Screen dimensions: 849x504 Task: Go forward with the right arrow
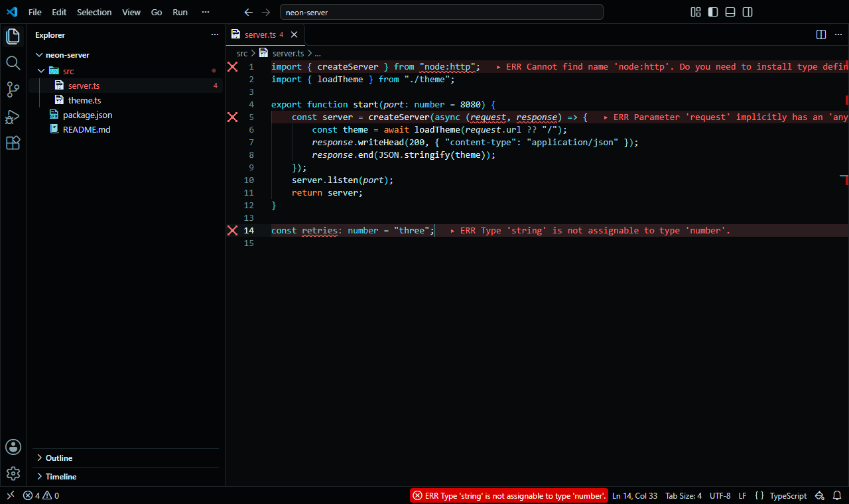point(266,12)
